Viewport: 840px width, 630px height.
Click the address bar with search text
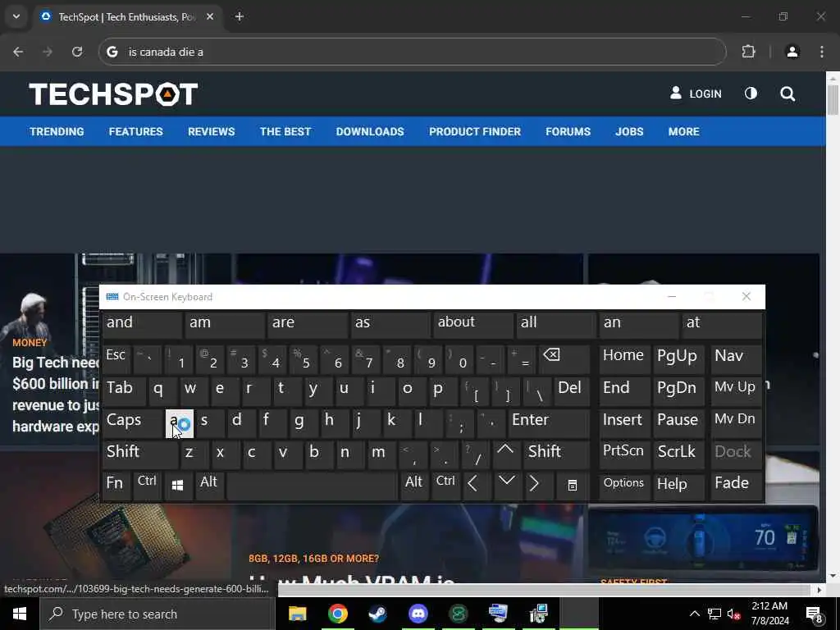413,52
